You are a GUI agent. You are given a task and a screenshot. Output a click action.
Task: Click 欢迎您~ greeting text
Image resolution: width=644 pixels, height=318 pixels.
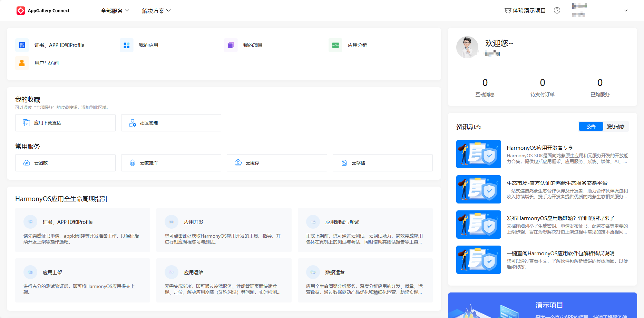click(x=499, y=43)
